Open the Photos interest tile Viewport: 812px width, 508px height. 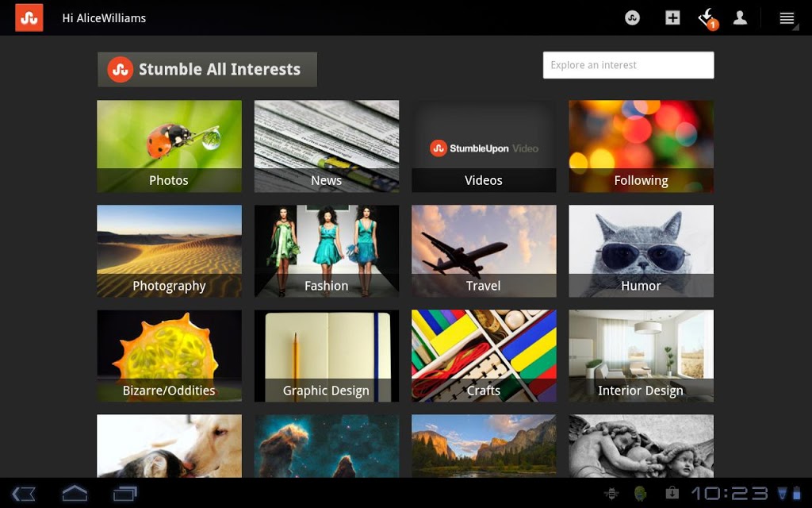[169, 146]
